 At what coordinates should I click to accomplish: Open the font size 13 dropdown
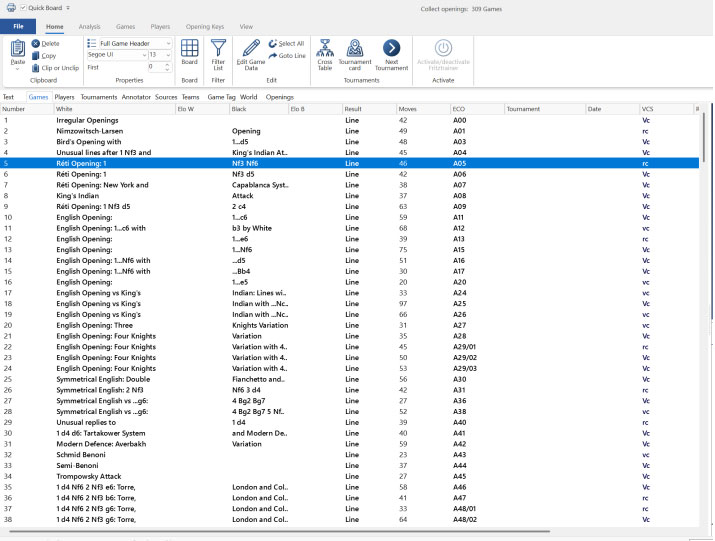[x=167, y=55]
